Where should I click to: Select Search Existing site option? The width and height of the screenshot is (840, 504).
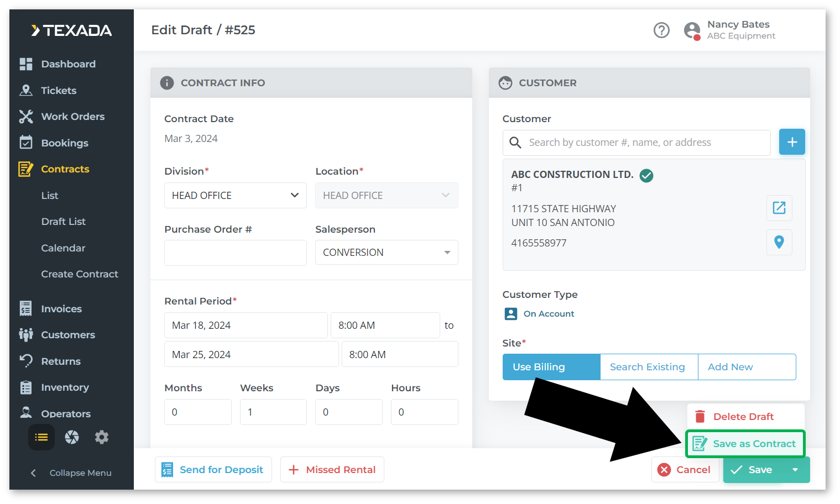coord(649,367)
